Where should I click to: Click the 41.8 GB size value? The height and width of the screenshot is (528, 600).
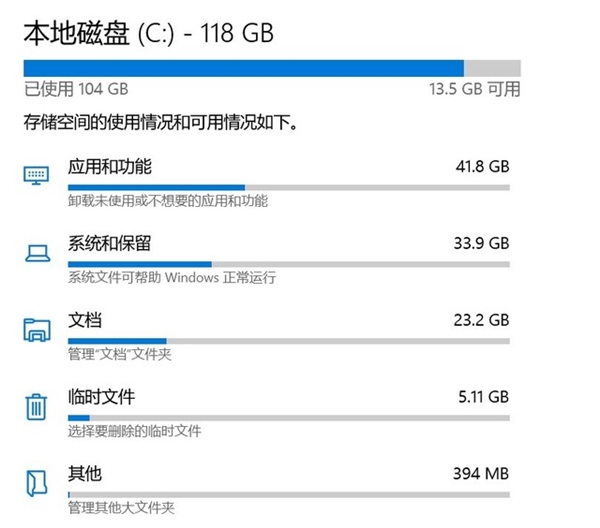(481, 166)
